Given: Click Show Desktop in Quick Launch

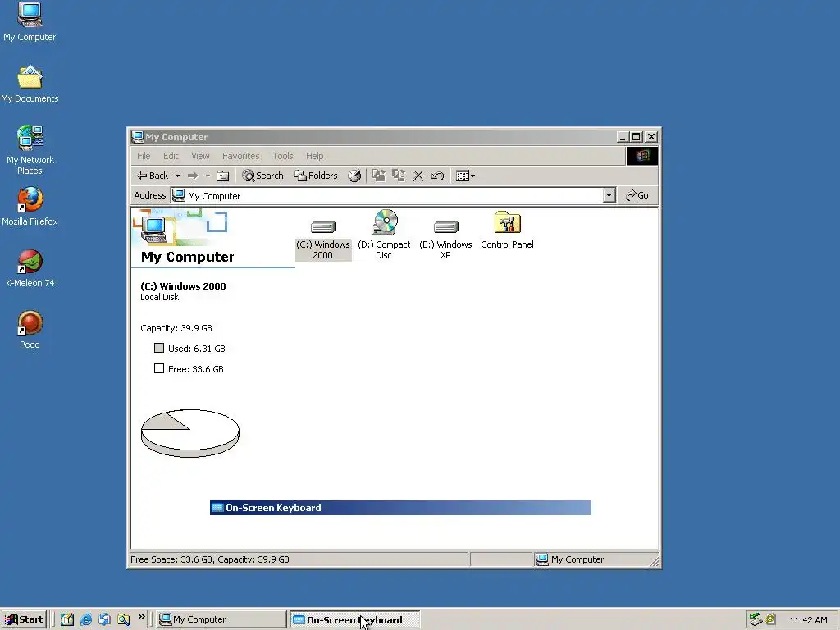Looking at the screenshot, I should pos(67,619).
